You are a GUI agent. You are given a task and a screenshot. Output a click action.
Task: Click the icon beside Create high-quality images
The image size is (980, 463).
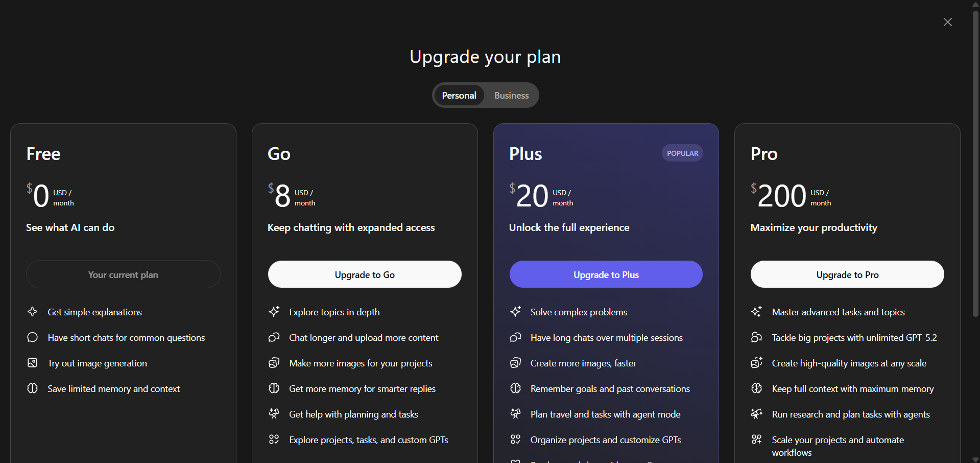pos(757,363)
